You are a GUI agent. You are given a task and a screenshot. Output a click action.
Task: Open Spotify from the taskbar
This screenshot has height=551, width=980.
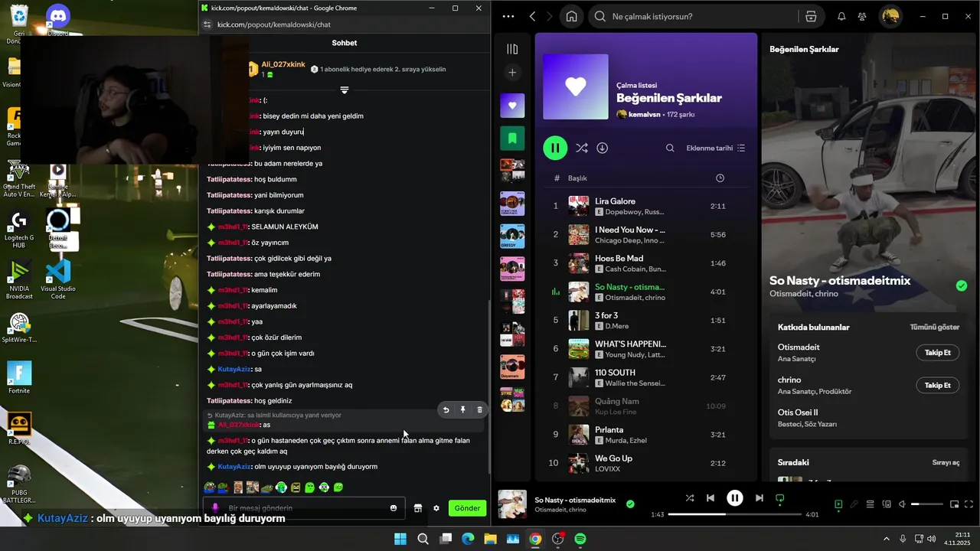pyautogui.click(x=580, y=539)
